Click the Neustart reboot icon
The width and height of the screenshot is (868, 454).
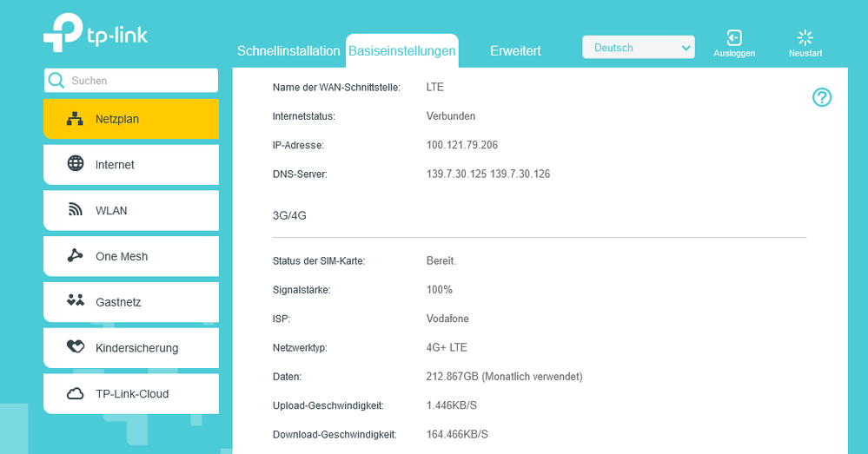click(805, 37)
